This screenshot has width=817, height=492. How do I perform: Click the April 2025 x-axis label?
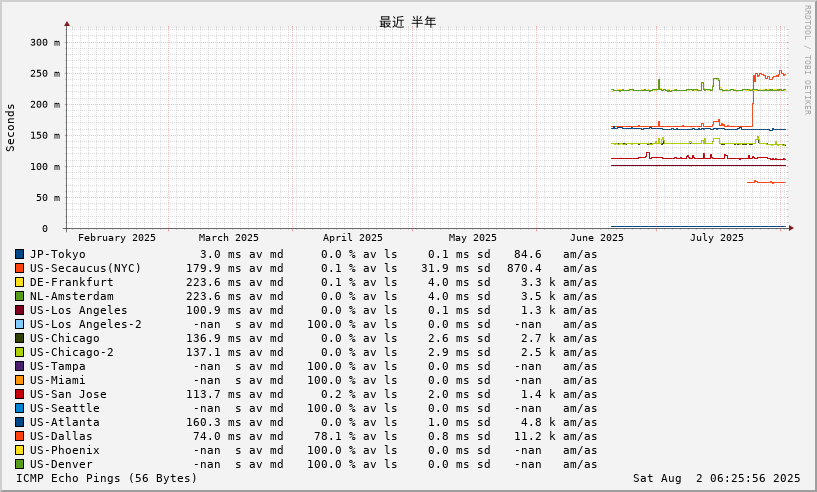353,238
